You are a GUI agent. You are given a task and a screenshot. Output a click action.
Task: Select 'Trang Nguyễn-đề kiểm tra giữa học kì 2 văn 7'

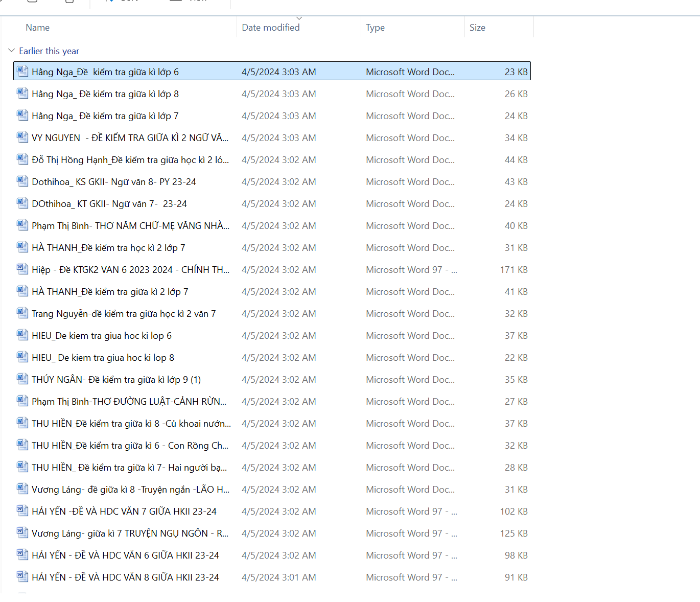tap(124, 314)
